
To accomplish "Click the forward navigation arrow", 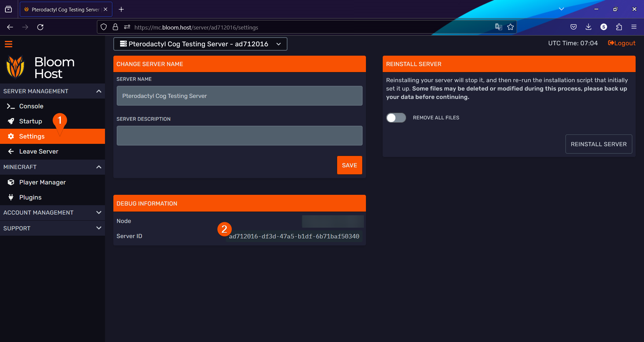I will point(25,27).
